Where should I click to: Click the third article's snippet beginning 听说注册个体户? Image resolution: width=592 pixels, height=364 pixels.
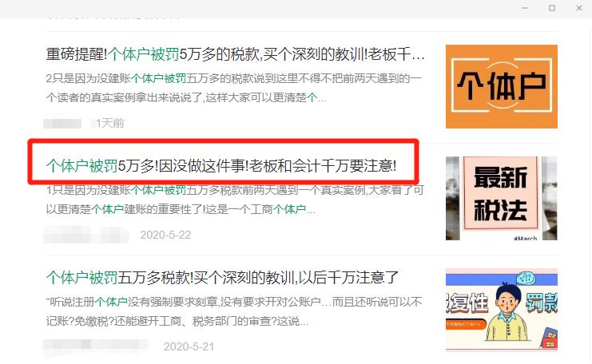coord(234,311)
